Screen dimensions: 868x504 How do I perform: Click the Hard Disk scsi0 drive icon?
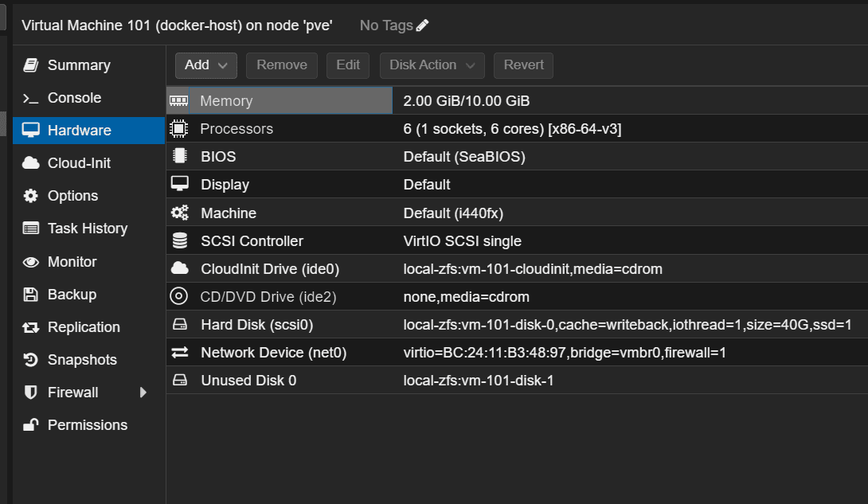point(179,324)
